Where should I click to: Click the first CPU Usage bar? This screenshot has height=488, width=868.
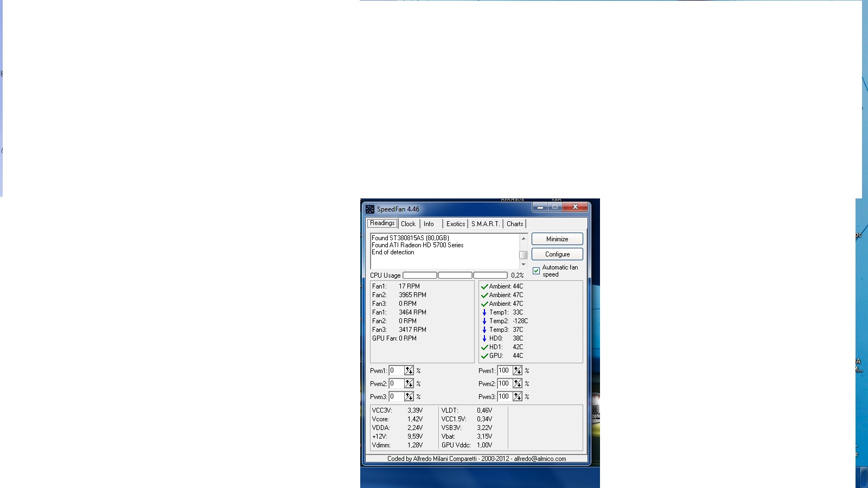(x=420, y=275)
